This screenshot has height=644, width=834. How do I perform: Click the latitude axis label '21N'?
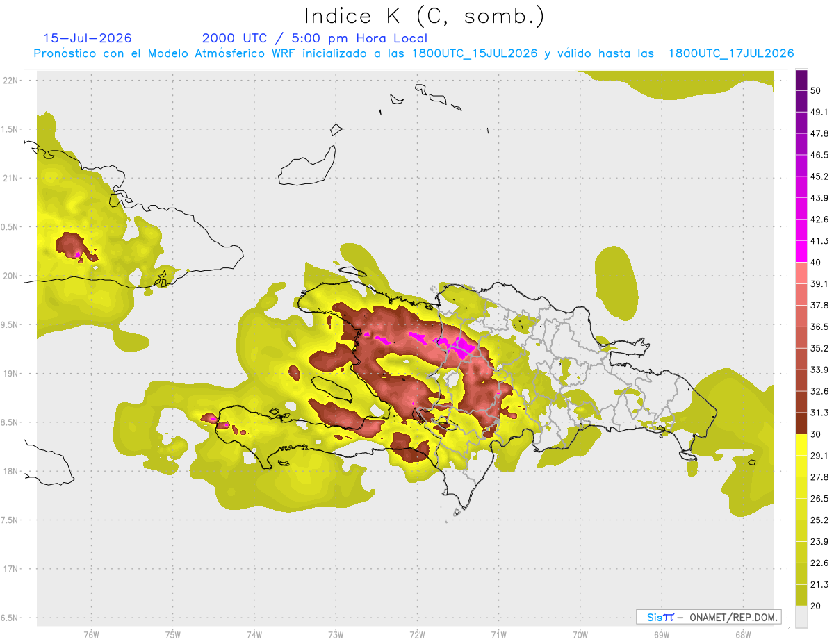(10, 178)
